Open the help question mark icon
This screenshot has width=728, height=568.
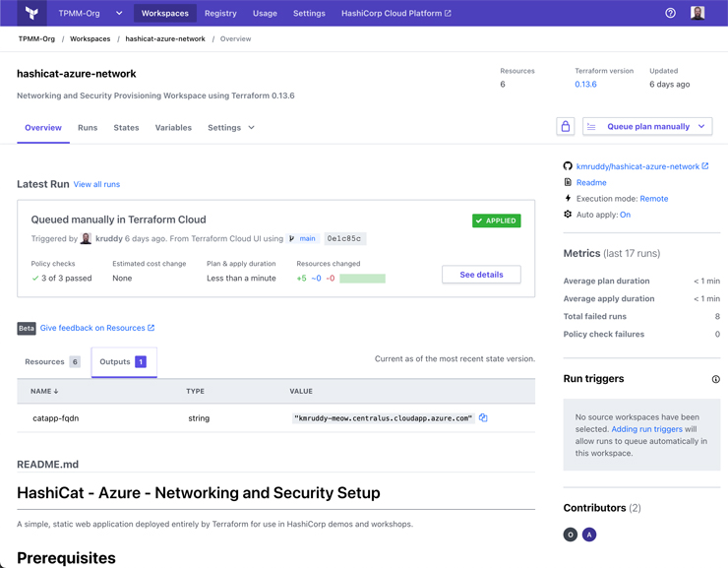(x=670, y=14)
